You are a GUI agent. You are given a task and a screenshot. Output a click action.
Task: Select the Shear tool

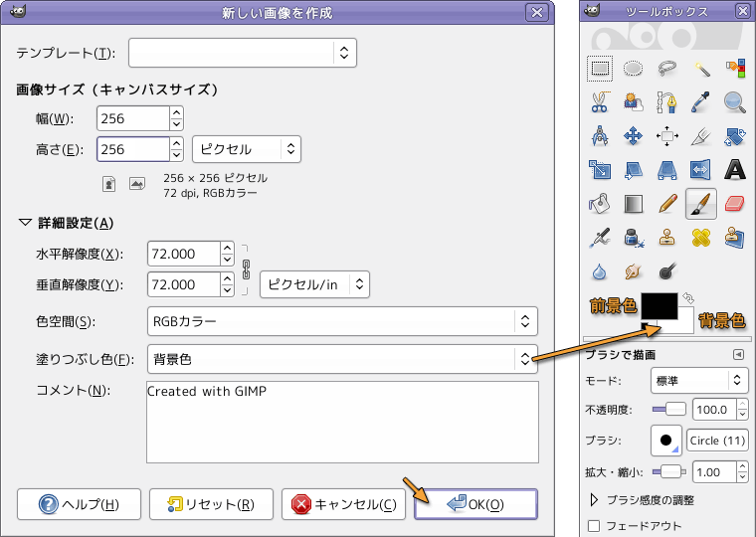[x=633, y=170]
